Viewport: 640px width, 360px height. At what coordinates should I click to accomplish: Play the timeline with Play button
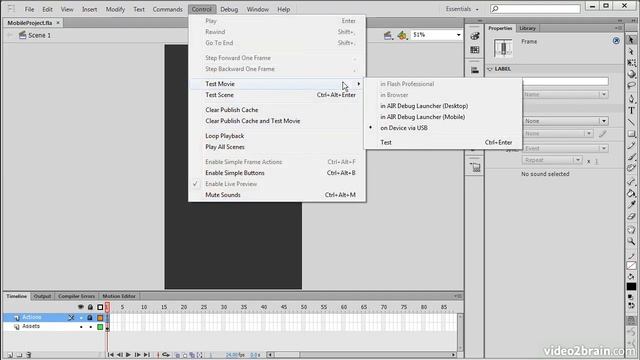(128, 355)
